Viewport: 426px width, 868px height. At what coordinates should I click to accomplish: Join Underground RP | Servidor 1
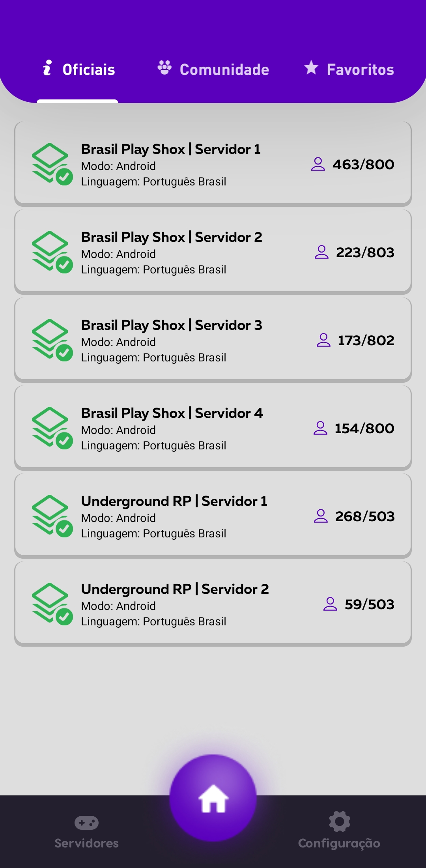tap(213, 516)
